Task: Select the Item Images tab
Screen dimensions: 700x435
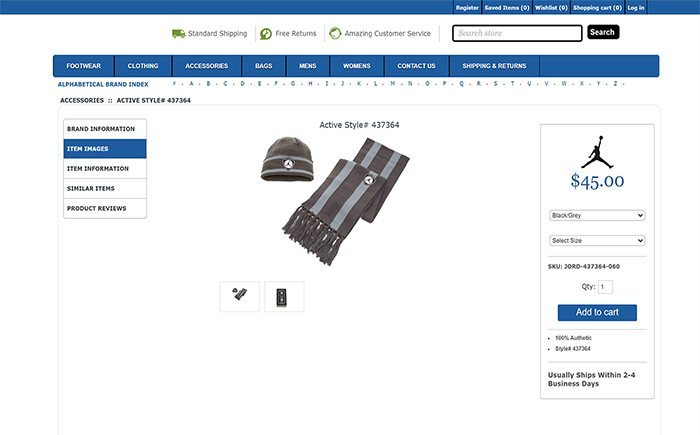Action: click(105, 149)
